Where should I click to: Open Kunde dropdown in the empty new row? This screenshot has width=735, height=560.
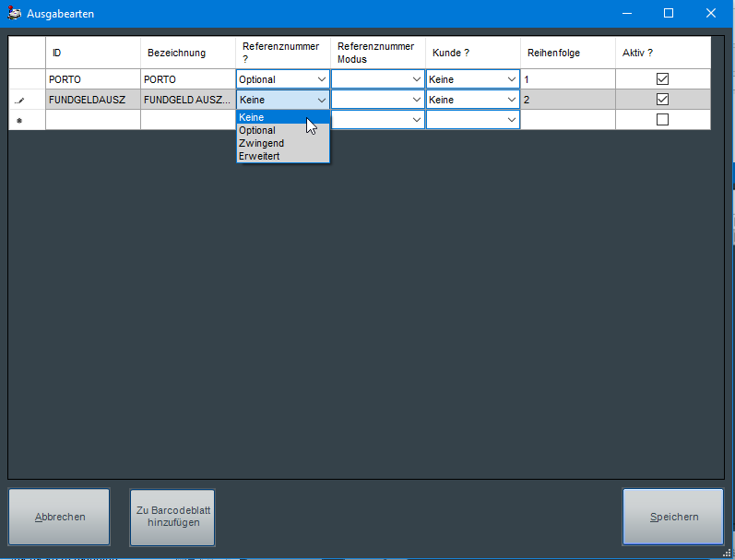[512, 120]
